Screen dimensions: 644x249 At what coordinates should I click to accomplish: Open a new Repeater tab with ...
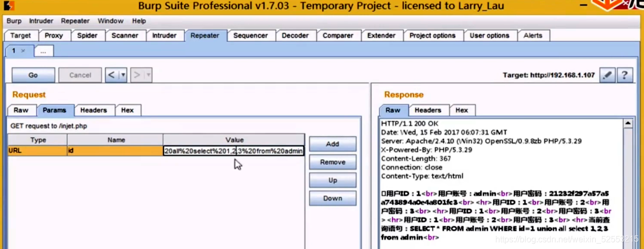click(x=43, y=51)
